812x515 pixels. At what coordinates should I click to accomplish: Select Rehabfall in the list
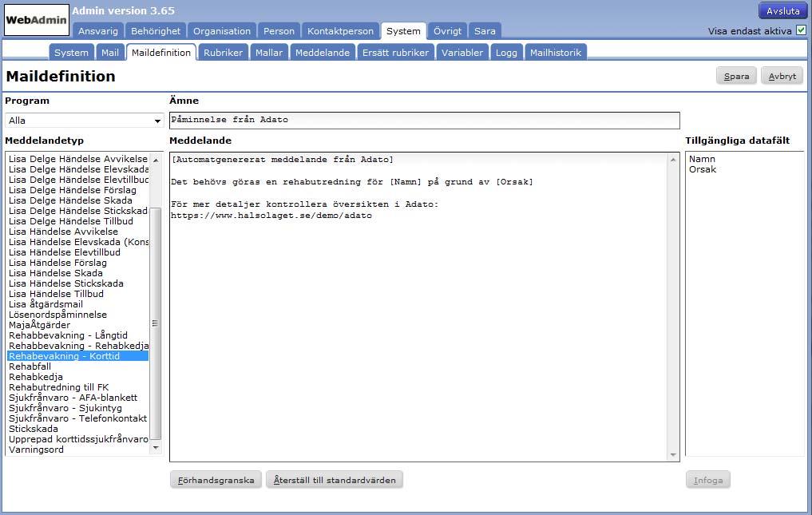[x=78, y=366]
